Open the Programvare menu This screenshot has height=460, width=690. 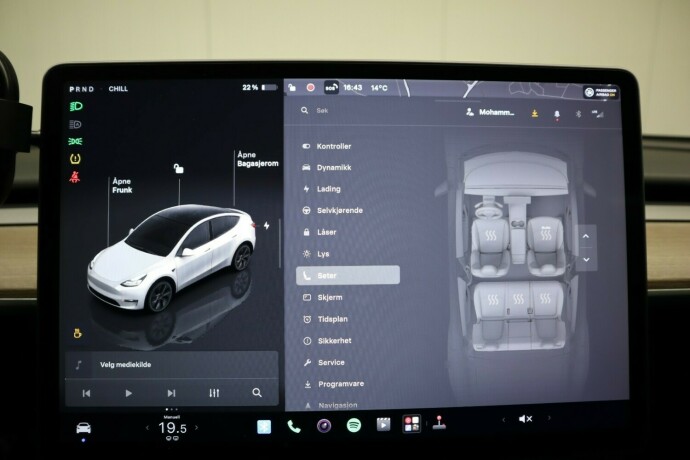coord(334,384)
